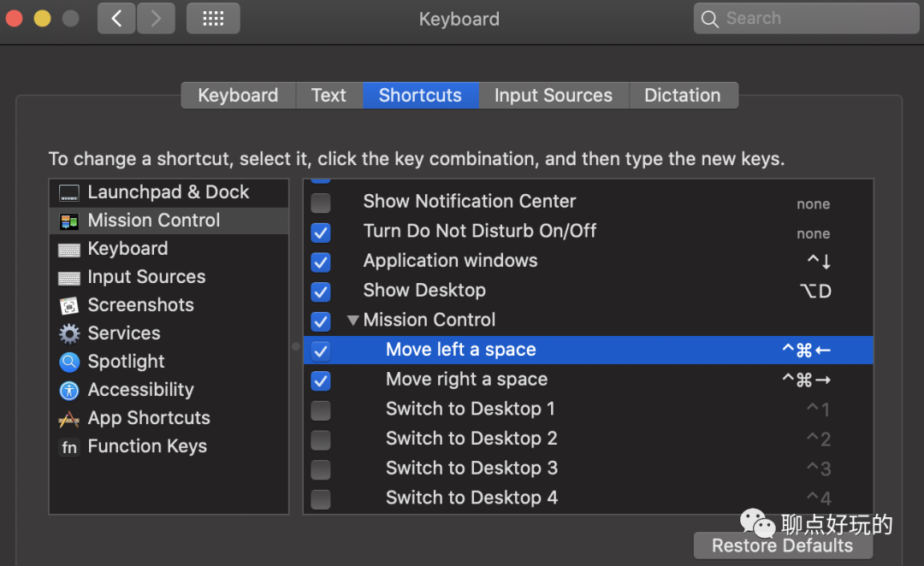This screenshot has width=924, height=566.
Task: Click the Services gear icon
Action: pyautogui.click(x=69, y=333)
